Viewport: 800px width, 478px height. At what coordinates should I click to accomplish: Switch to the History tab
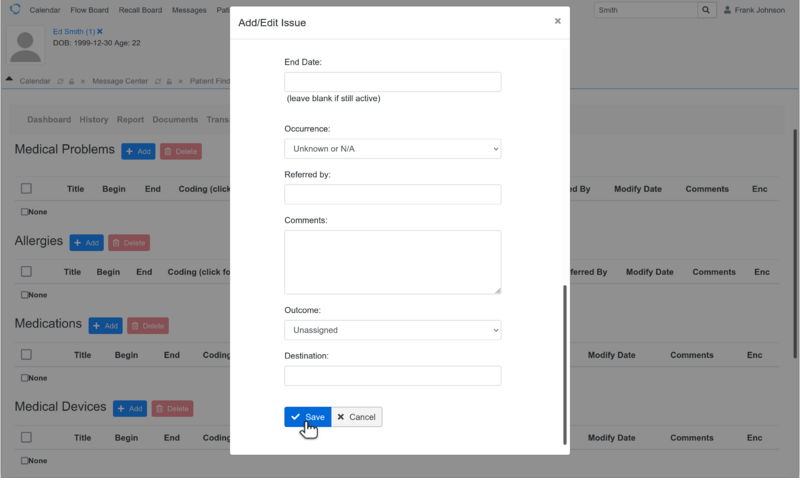click(x=93, y=120)
